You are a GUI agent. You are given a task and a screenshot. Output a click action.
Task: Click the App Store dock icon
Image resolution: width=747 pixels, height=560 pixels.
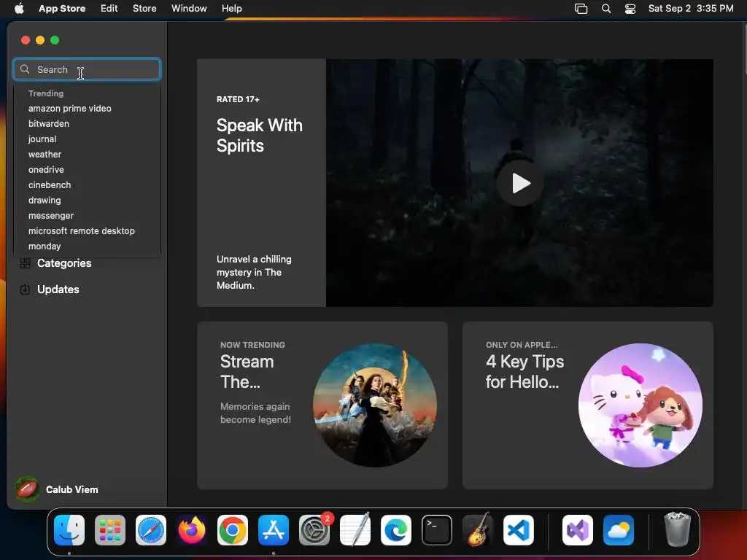pyautogui.click(x=274, y=529)
